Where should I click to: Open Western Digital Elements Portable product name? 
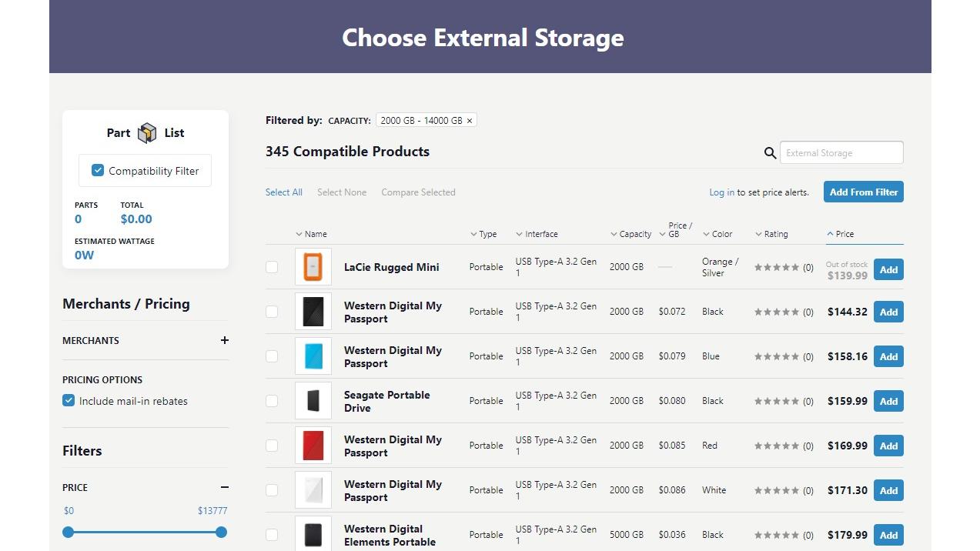point(390,535)
